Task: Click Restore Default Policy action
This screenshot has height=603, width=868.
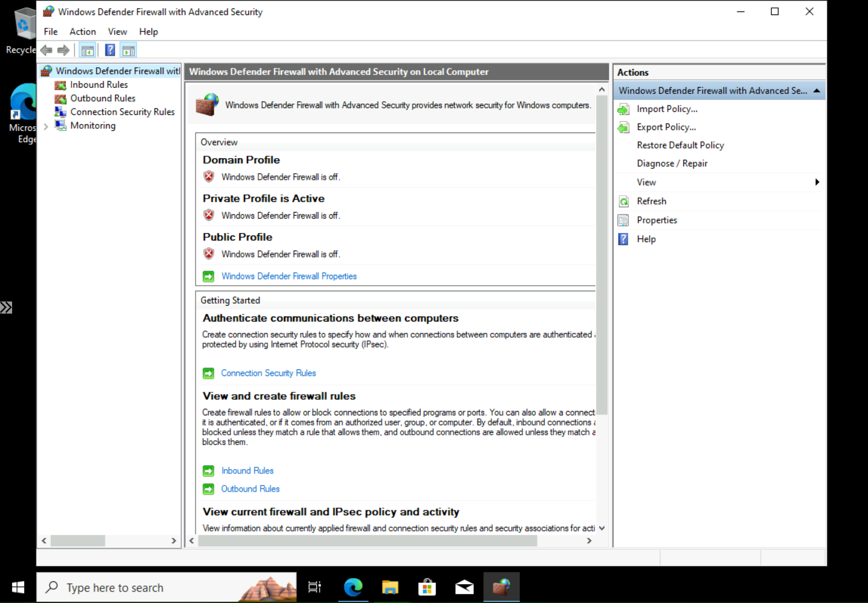Action: click(680, 145)
